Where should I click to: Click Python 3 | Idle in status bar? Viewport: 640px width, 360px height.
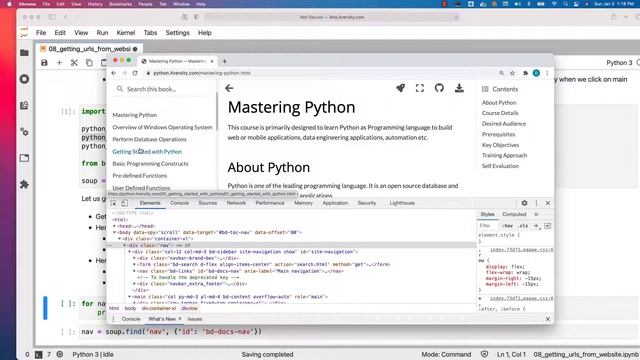(x=93, y=354)
